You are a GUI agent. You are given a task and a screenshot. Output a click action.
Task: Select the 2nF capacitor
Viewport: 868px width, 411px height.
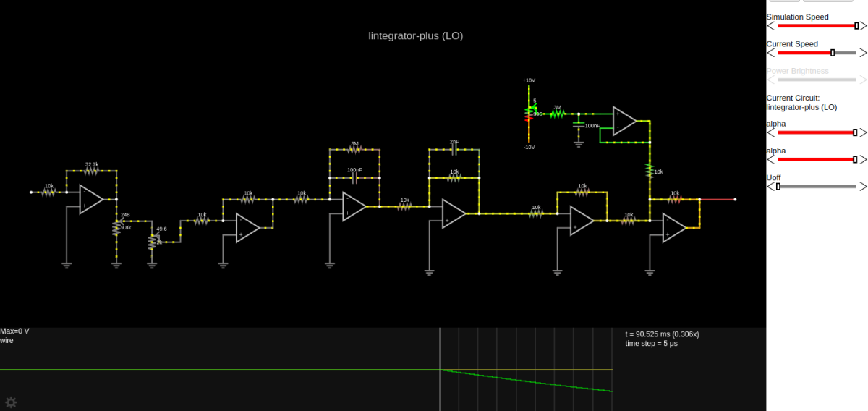pos(454,149)
